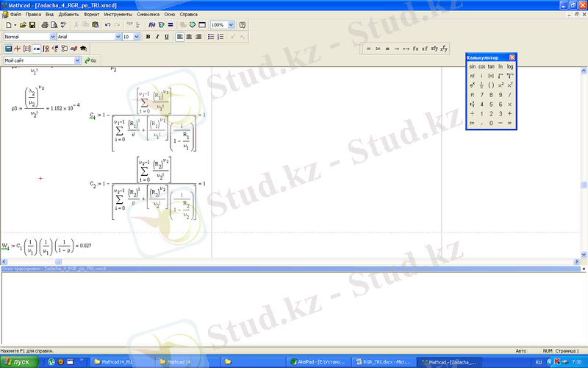Click the Insert Function f(x) icon
This screenshot has height=368, width=588.
click(x=151, y=25)
